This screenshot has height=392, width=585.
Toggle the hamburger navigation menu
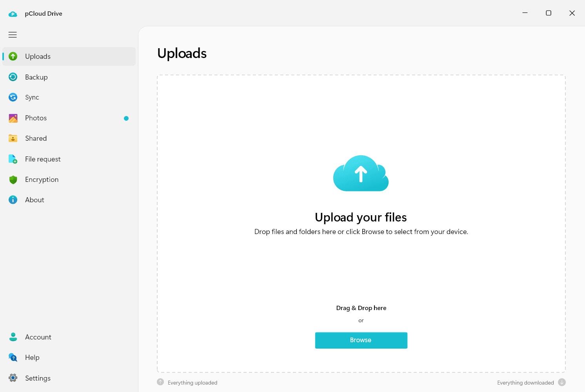point(13,34)
